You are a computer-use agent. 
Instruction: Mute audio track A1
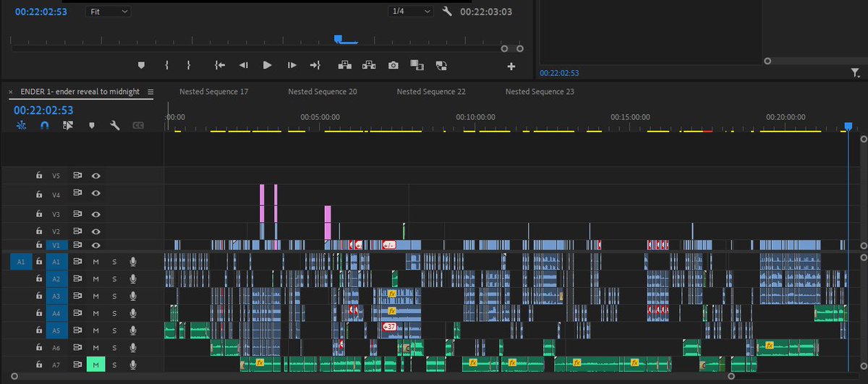pyautogui.click(x=95, y=261)
